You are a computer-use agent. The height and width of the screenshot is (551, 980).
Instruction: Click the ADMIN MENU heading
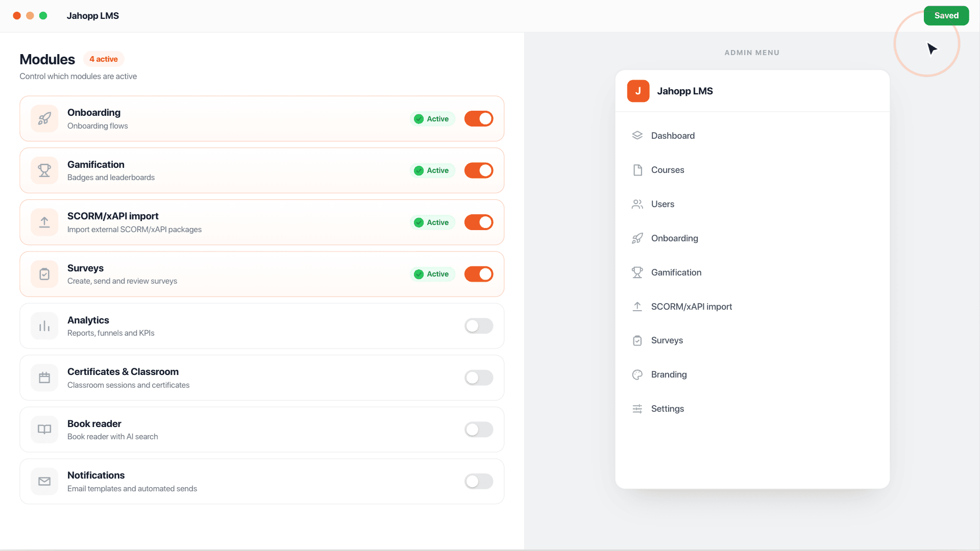point(752,53)
